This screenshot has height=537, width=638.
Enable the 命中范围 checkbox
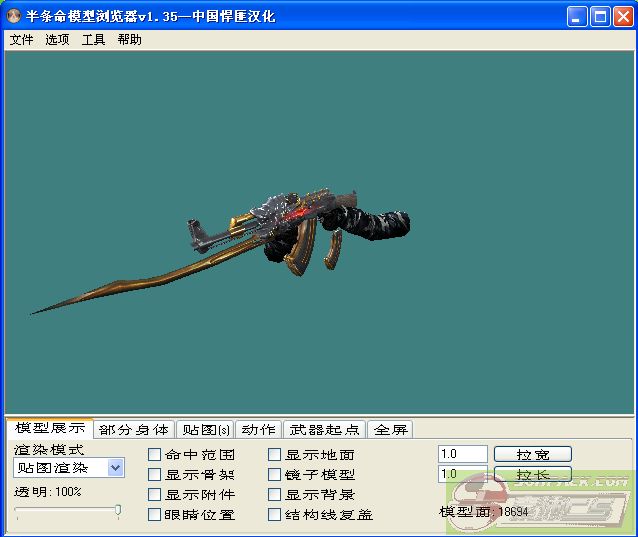(x=155, y=455)
